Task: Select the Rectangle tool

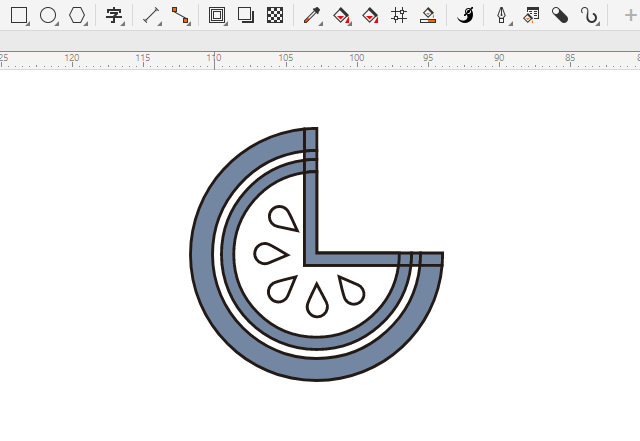Action: pyautogui.click(x=19, y=16)
